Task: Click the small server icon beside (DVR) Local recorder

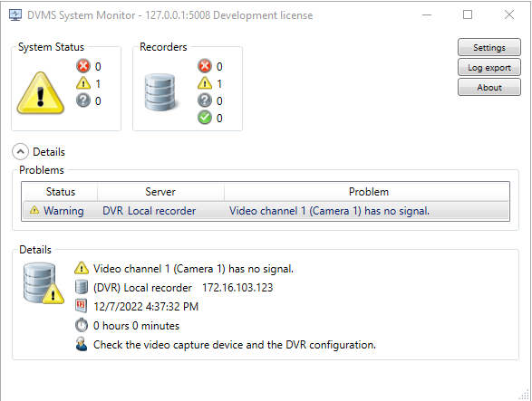Action: 81,287
